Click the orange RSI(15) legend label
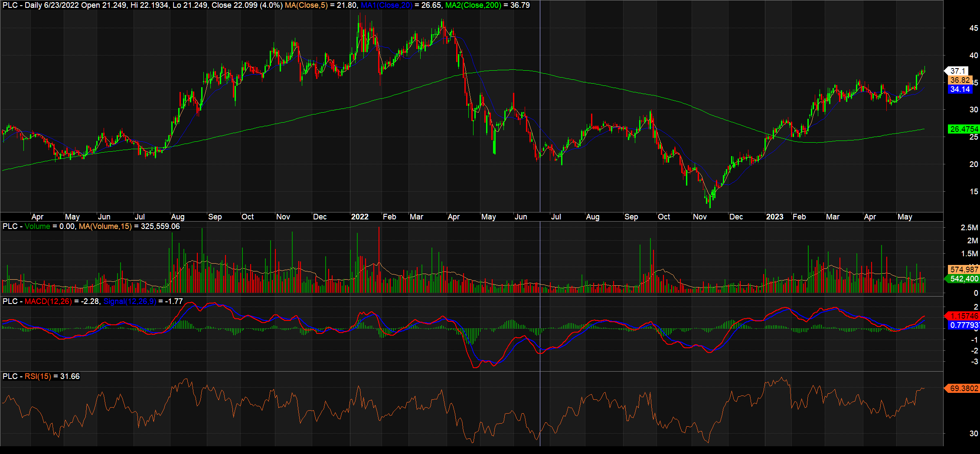 (x=38, y=376)
